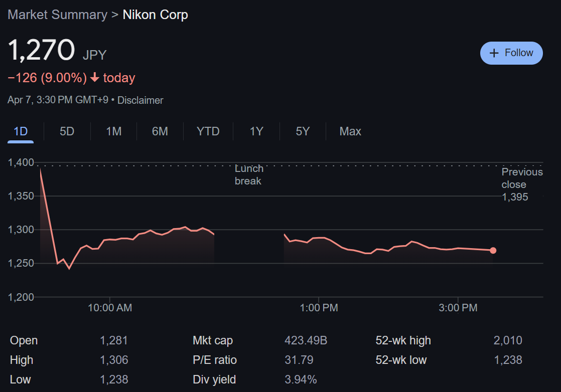Select the Max time range
Screen dimensions: 561x392
350,131
